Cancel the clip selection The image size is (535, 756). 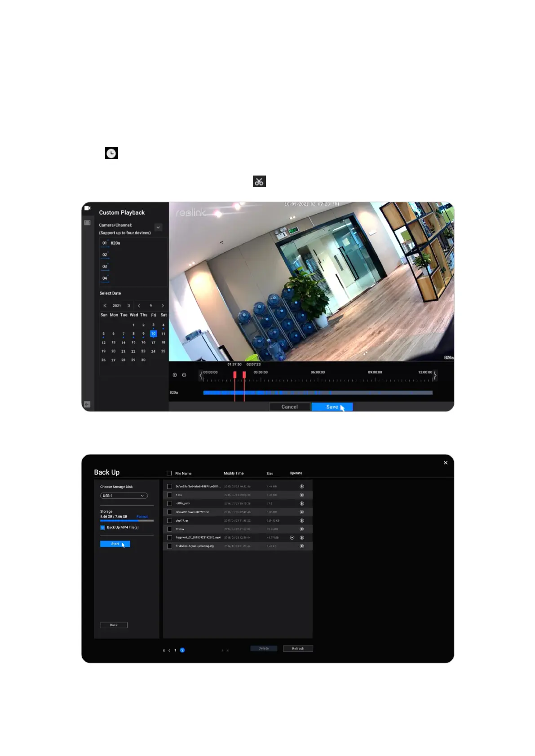(290, 407)
